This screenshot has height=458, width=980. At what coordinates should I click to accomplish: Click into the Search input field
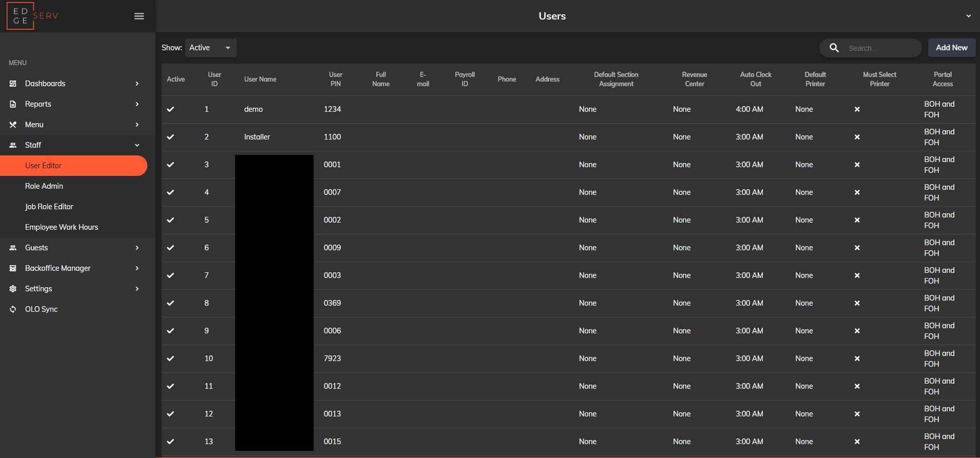click(880, 48)
